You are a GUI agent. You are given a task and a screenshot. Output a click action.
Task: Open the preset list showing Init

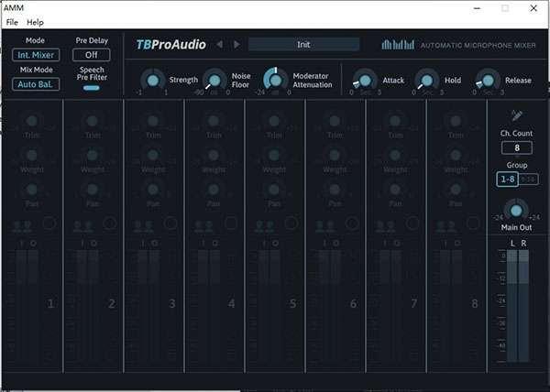[303, 45]
